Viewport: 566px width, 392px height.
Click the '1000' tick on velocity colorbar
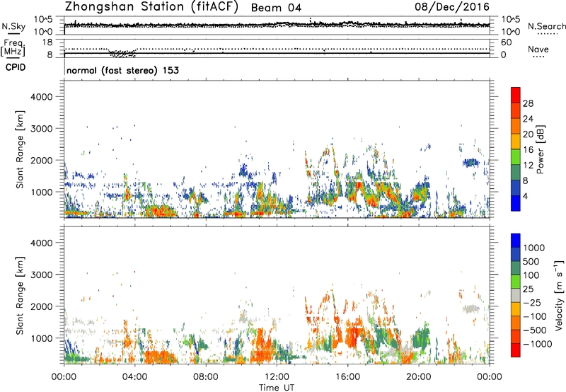(x=533, y=248)
